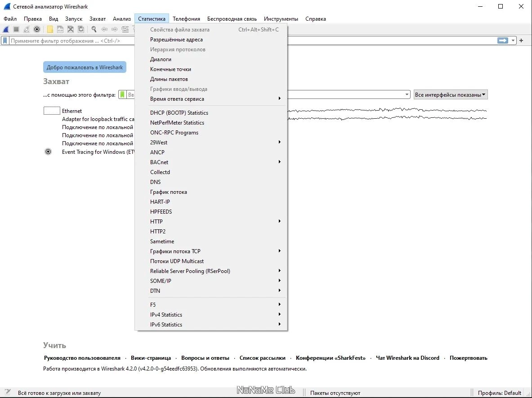The width and height of the screenshot is (532, 398).
Task: Open the 'Беспроводная связь' menu
Action: (x=232, y=18)
